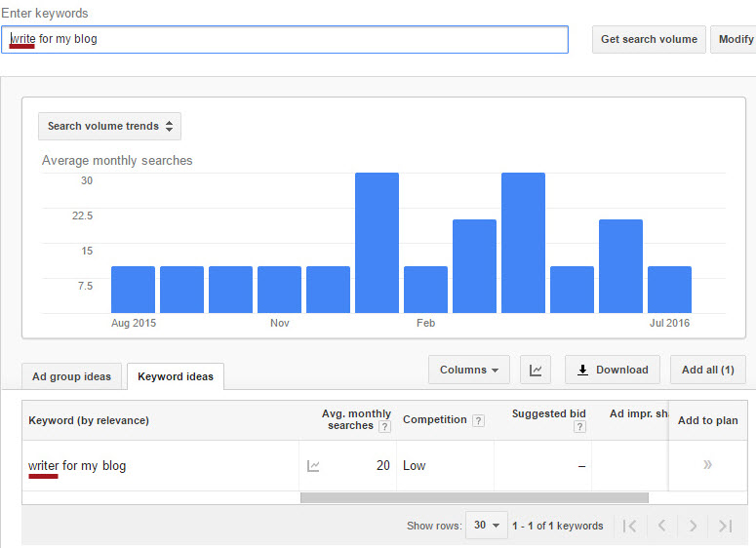Click help icon under Avg. monthly searches
The image size is (756, 548).
384,427
